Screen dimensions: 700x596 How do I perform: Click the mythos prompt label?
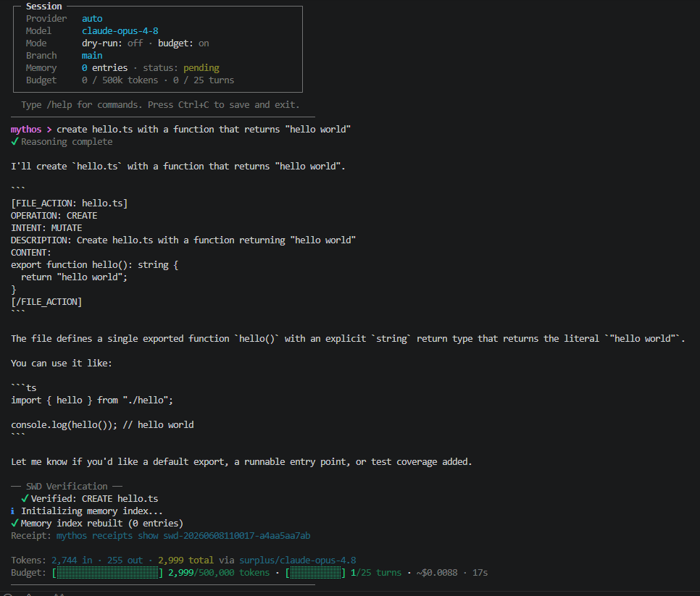[26, 130]
